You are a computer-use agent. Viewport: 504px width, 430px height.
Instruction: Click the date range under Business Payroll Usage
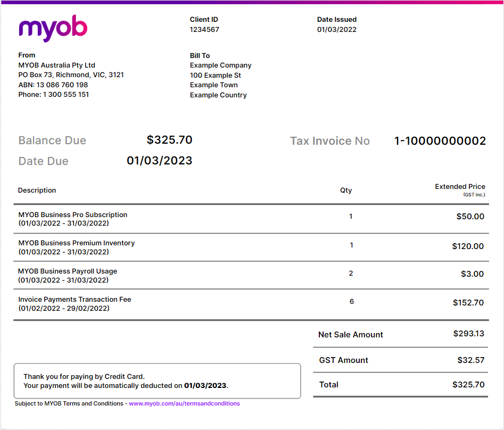tap(63, 280)
